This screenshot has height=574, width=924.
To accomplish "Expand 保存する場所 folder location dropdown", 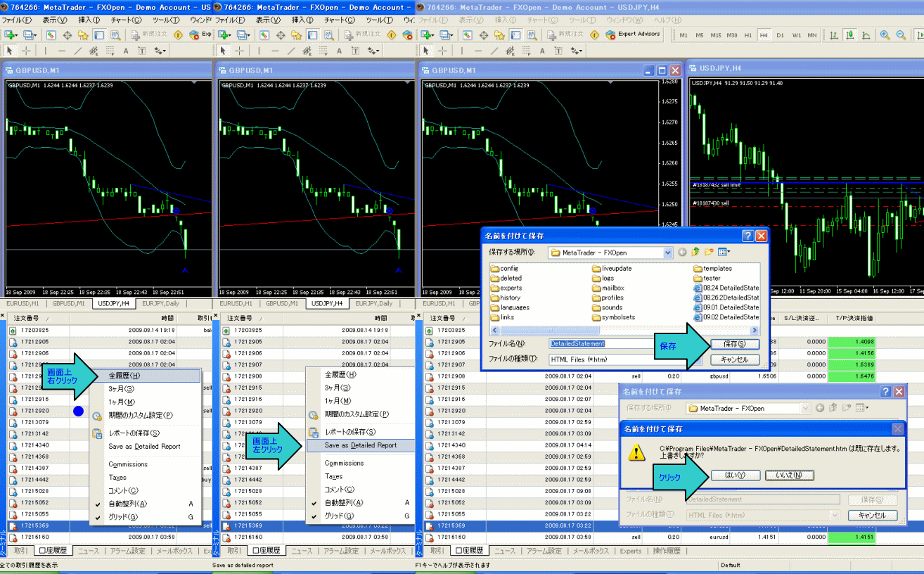I will (668, 253).
